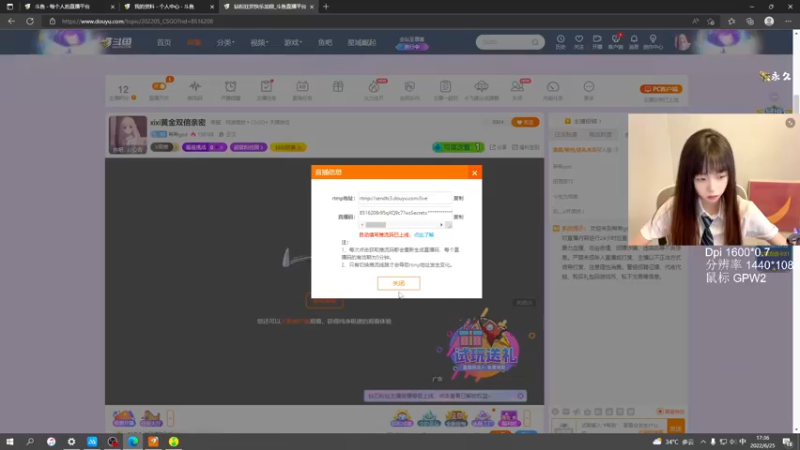
Task: Open Microsoft Edge from the taskbar
Action: (133, 441)
